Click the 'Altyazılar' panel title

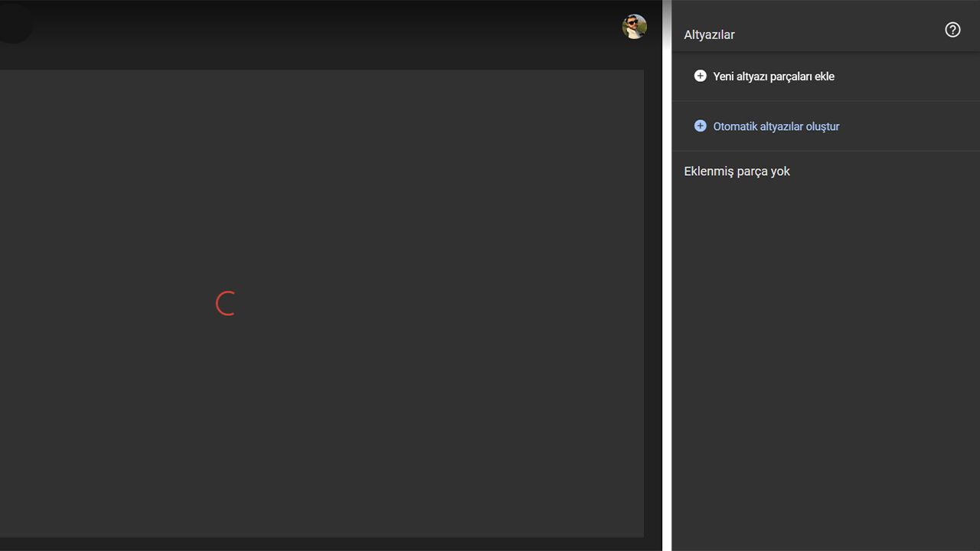tap(709, 35)
